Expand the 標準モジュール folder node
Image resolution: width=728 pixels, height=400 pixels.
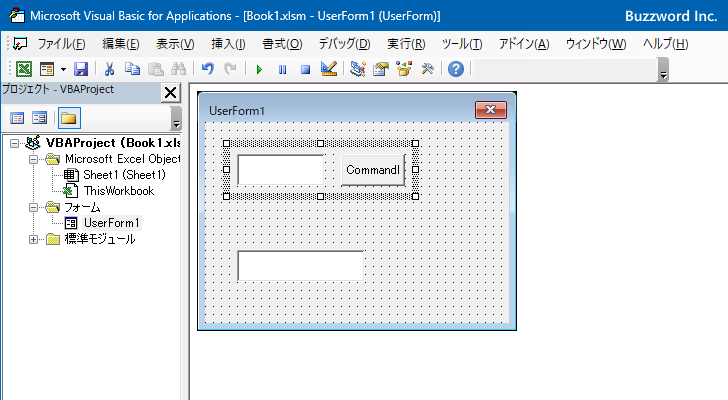point(33,239)
